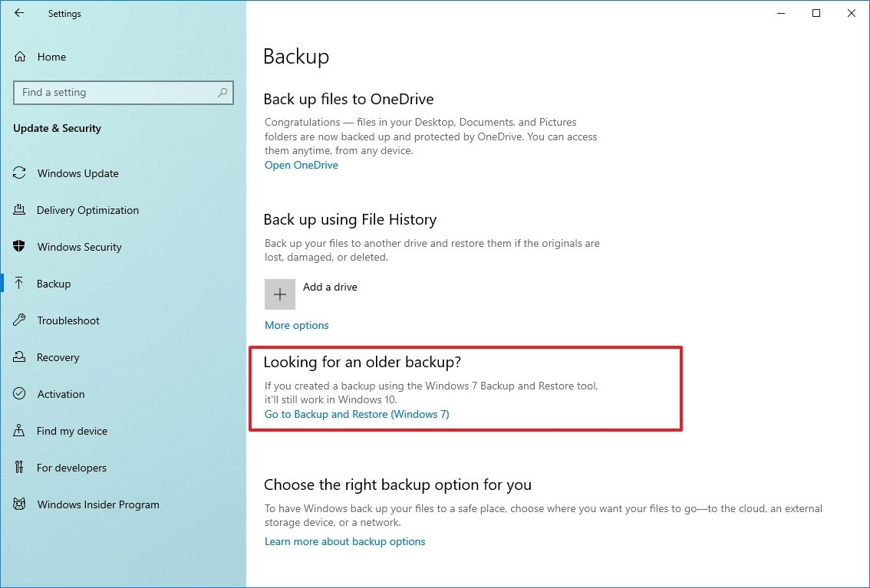Click the magnifier icon in the search box
This screenshot has width=870, height=588.
pos(222,92)
